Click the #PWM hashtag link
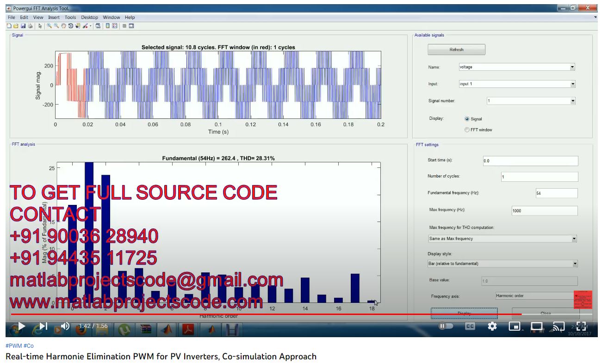The width and height of the screenshot is (602, 364). [13, 346]
